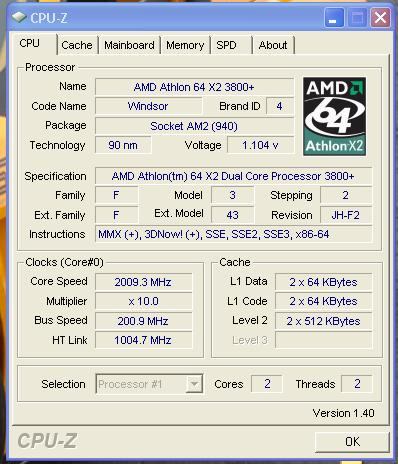Click the Threads count value
This screenshot has width=398, height=464.
point(357,384)
